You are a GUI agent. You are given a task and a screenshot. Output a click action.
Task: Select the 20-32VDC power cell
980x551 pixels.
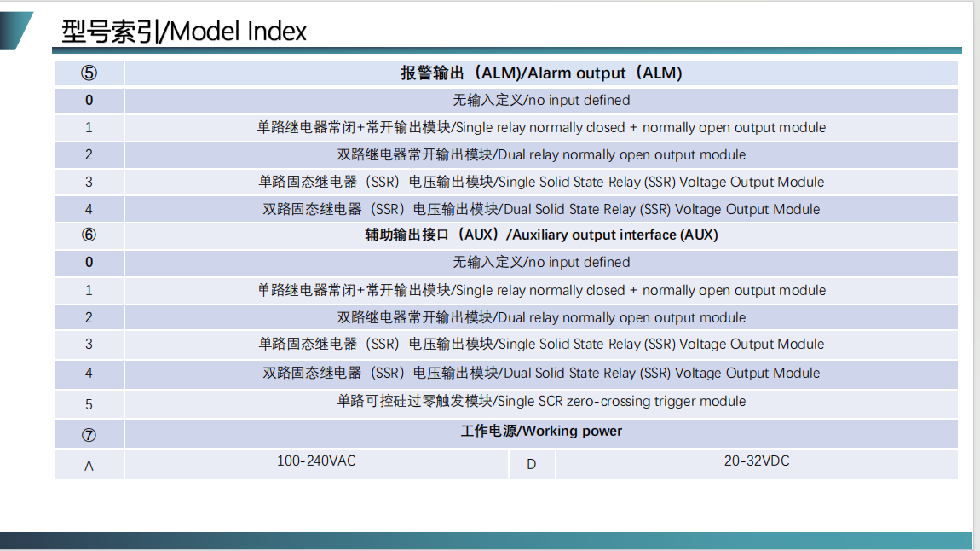click(756, 461)
